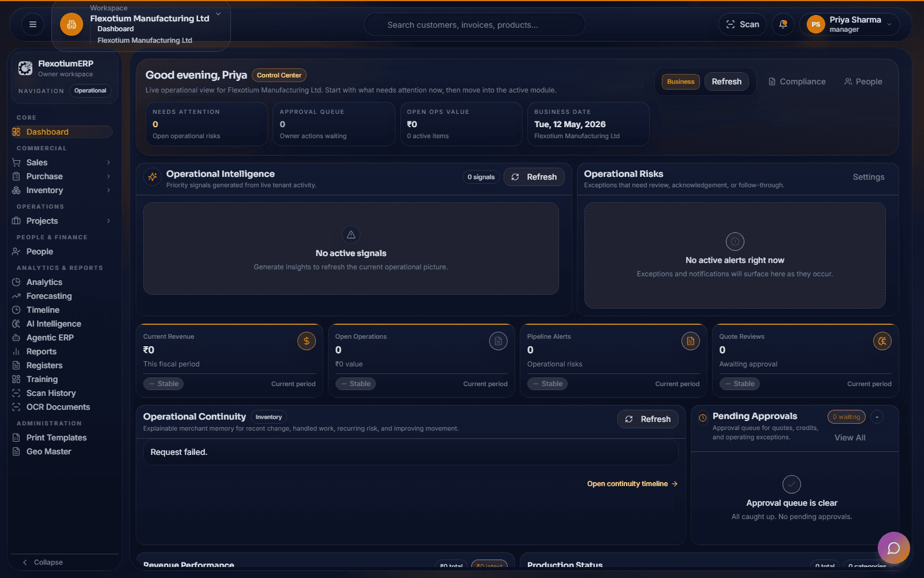Expand the Purchase submenu chevron
This screenshot has width=924, height=578.
tap(109, 176)
